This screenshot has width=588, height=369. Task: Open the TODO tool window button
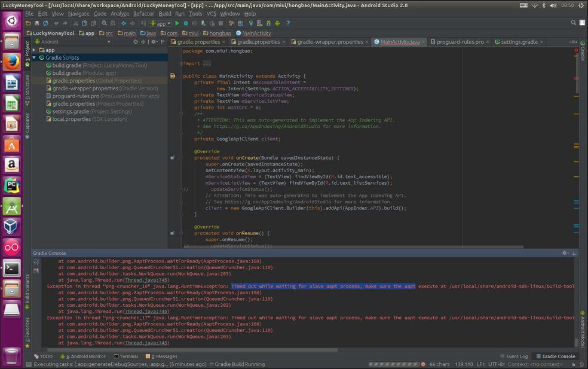pos(43,356)
